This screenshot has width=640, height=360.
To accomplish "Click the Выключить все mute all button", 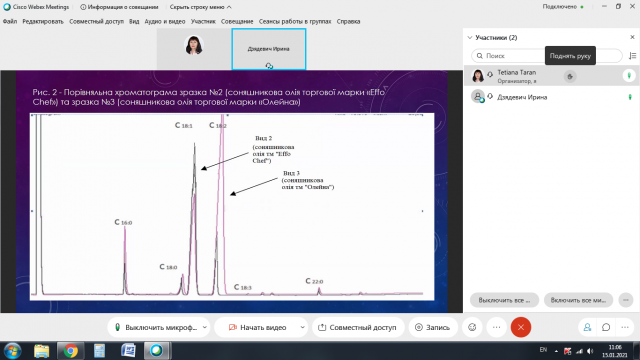I will tap(504, 300).
